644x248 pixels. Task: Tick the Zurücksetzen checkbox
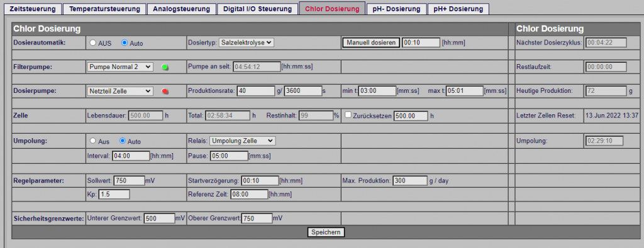coord(348,115)
